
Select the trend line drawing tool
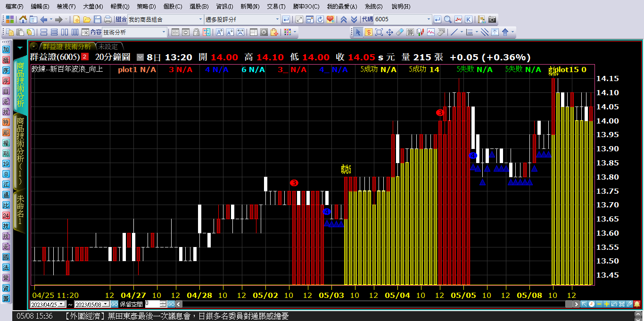pos(454,32)
